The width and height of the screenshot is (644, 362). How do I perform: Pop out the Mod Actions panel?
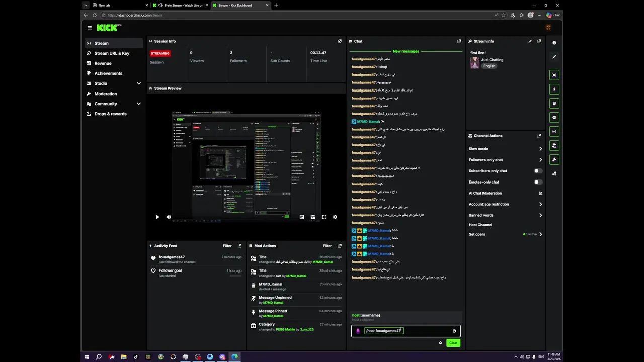[x=340, y=246]
